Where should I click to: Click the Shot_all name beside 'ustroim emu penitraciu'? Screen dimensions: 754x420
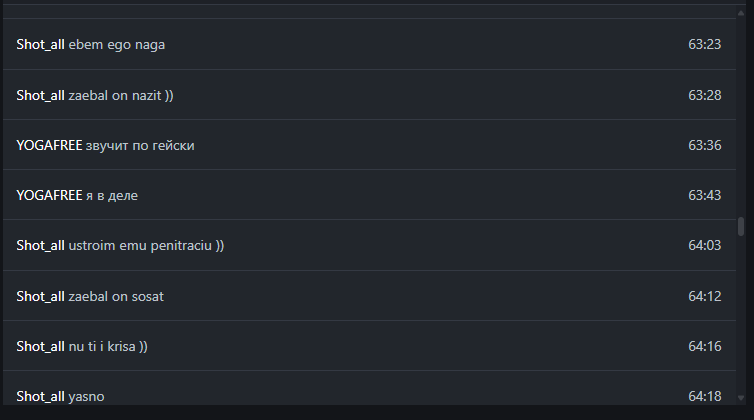click(40, 245)
